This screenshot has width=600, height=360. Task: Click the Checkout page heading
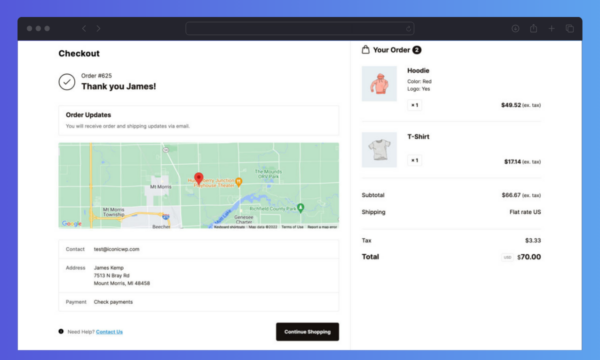(x=79, y=54)
